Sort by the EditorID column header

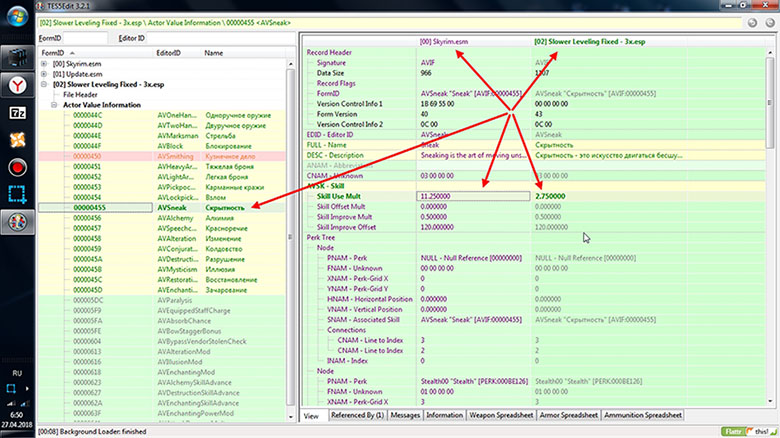[178, 53]
